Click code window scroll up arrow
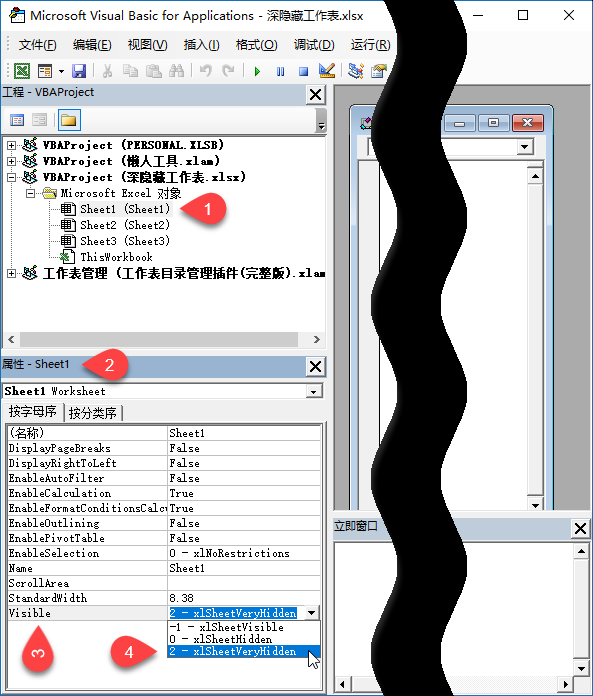593x696 pixels. pyautogui.click(x=535, y=177)
